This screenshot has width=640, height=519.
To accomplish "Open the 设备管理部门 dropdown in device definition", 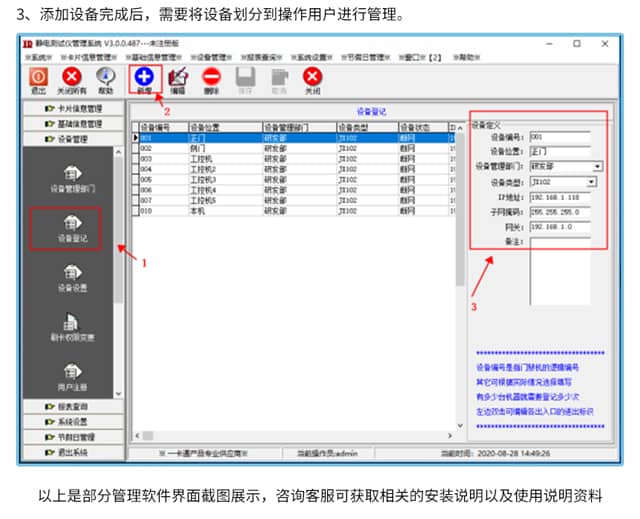I will coord(597,166).
